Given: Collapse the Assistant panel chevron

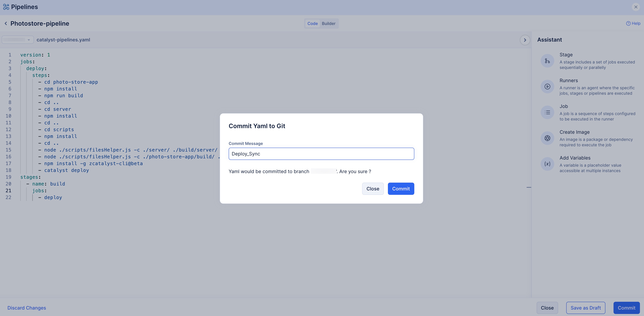Looking at the screenshot, I should tap(525, 40).
